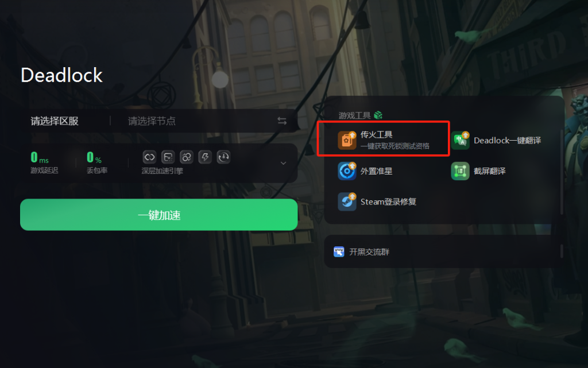The height and width of the screenshot is (368, 588).
Task: Toggle the two-circles swap acceleration engine icon
Action: (x=187, y=157)
